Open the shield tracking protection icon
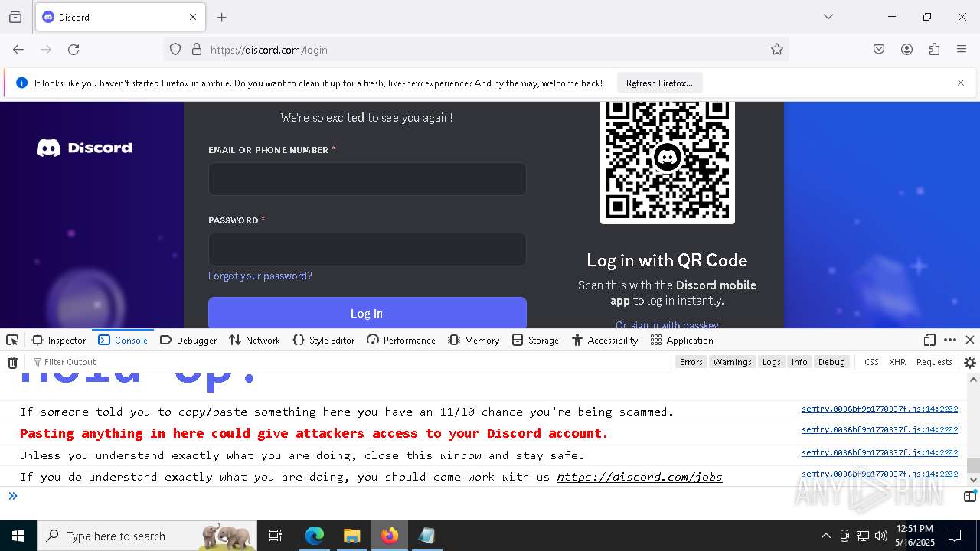The height and width of the screenshot is (551, 980). point(175,49)
